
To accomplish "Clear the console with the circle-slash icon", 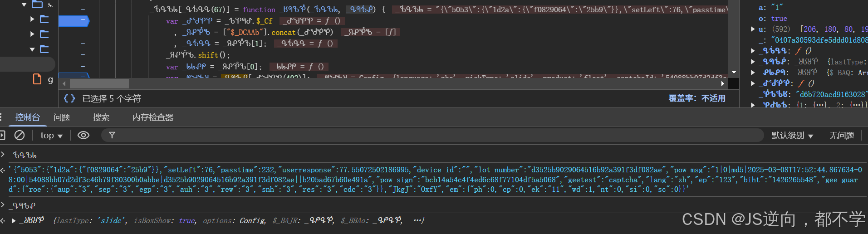I will 20,135.
